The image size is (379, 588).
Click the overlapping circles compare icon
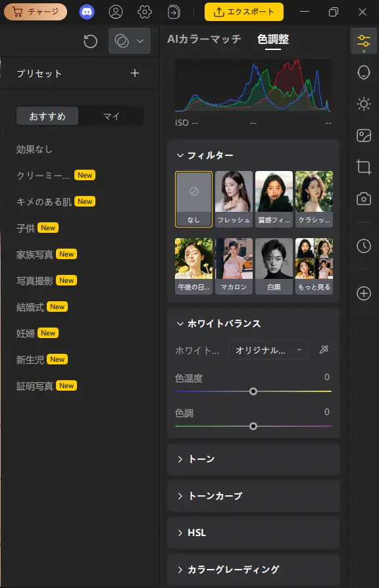(x=121, y=41)
